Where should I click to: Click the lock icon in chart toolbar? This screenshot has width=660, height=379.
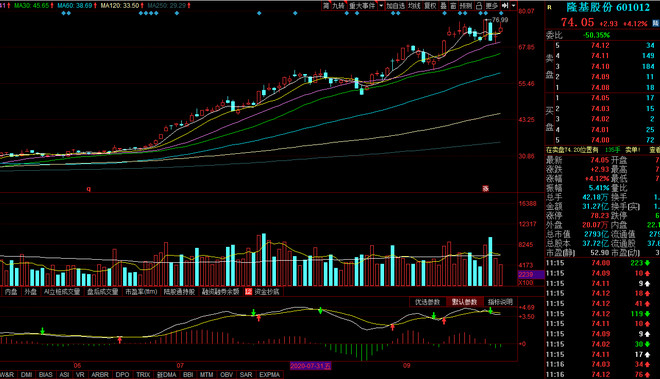(x=479, y=5)
